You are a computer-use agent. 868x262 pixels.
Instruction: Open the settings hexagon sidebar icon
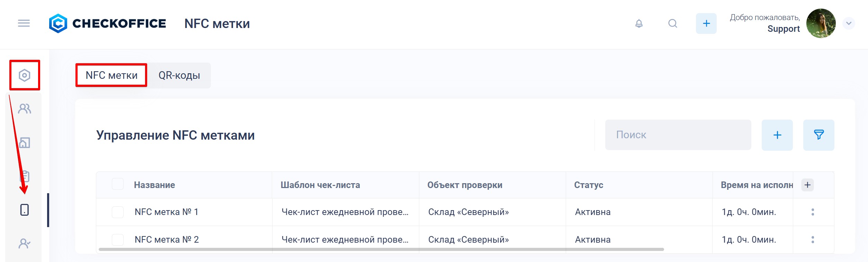click(25, 75)
